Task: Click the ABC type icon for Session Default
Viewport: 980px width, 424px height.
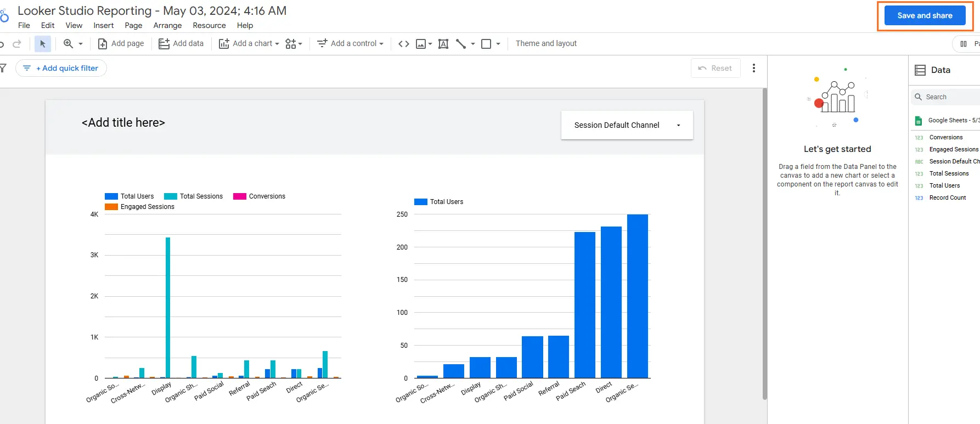Action: [919, 162]
